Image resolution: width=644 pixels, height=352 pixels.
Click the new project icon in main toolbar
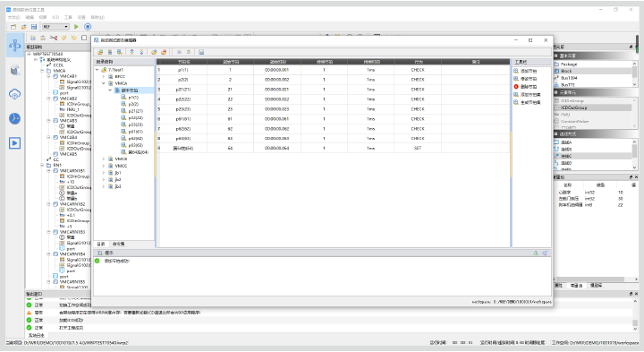pyautogui.click(x=13, y=27)
